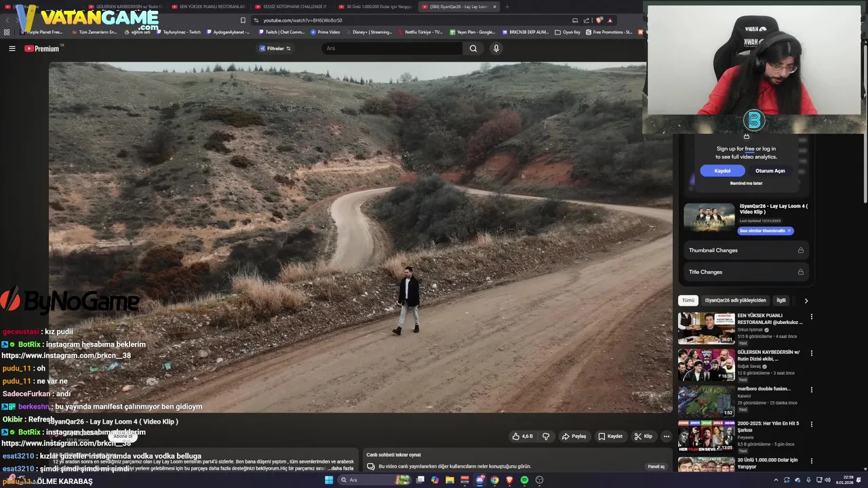Open the iSyanQar26 Lay Lay Loom thumbnail preview

coord(709,218)
